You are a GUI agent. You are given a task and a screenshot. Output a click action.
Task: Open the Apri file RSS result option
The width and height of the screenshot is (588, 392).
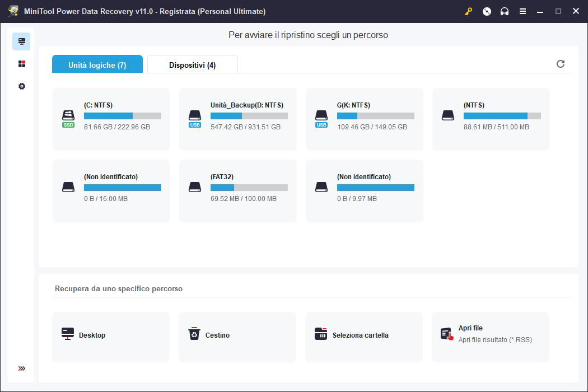click(491, 337)
